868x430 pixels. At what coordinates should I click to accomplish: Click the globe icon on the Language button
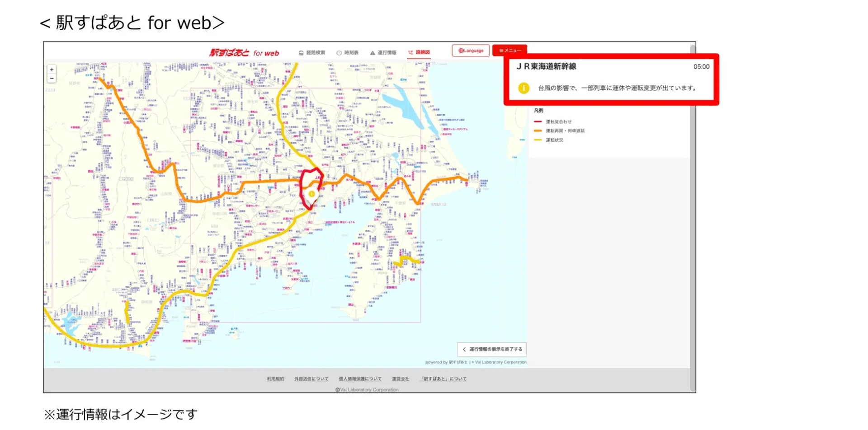click(x=461, y=51)
